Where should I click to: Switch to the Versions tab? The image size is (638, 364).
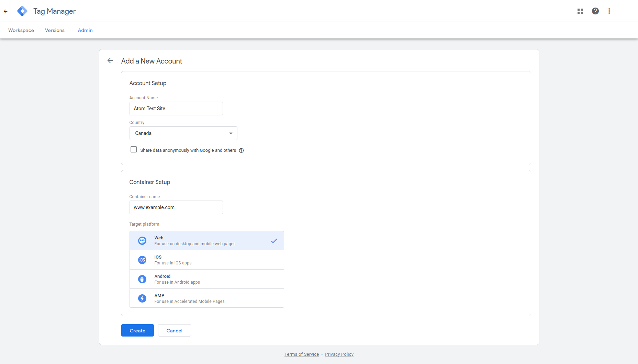pos(55,30)
